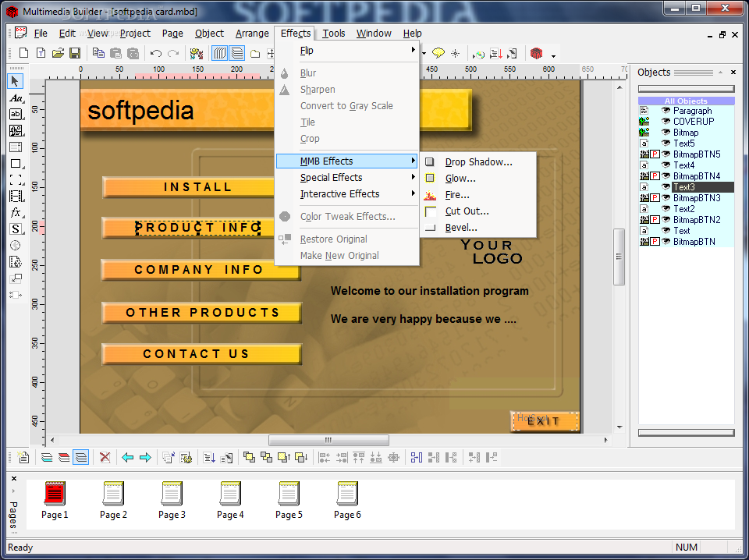Go to previous page with left arrow
This screenshot has width=749, height=560.
tap(127, 458)
